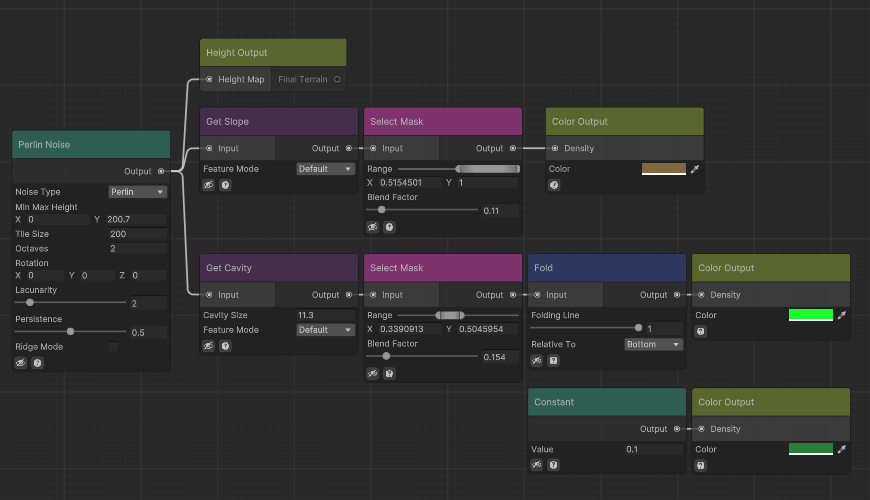
Task: Click the Tile Size input field
Action: click(x=138, y=234)
